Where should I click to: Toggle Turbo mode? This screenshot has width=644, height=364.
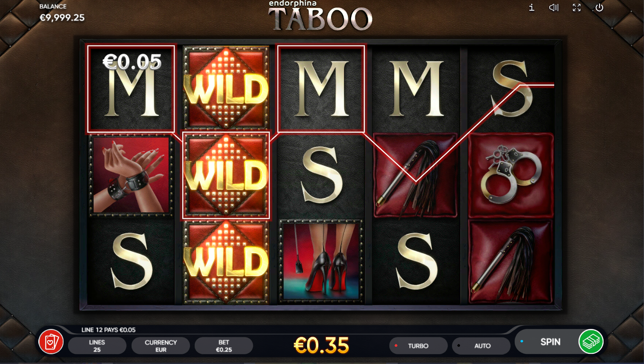(418, 346)
